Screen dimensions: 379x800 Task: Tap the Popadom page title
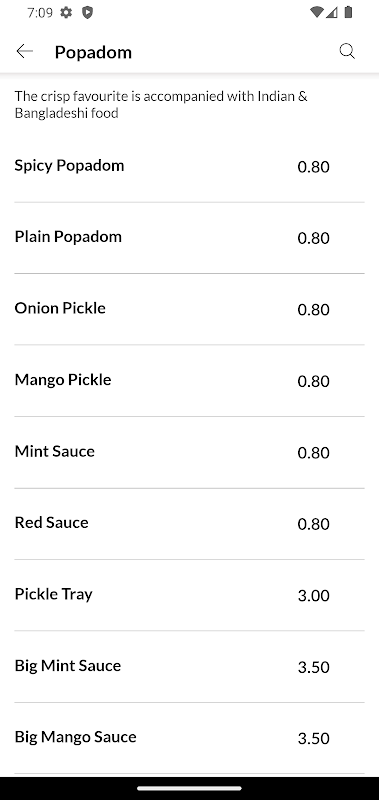click(x=93, y=52)
